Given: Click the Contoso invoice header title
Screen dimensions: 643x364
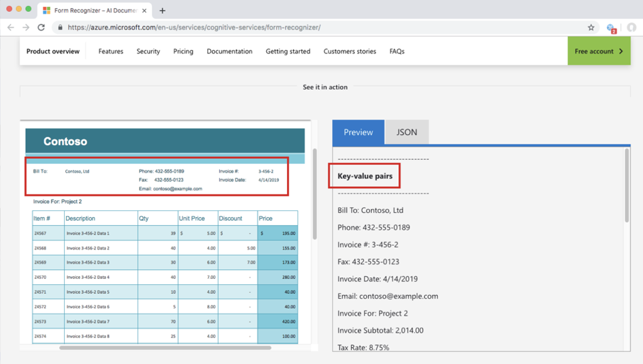Looking at the screenshot, I should click(x=65, y=141).
